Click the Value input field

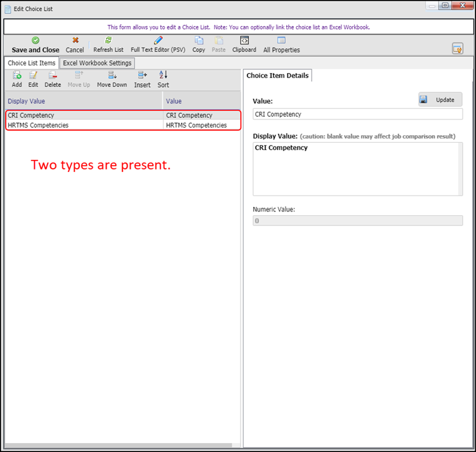click(x=357, y=114)
